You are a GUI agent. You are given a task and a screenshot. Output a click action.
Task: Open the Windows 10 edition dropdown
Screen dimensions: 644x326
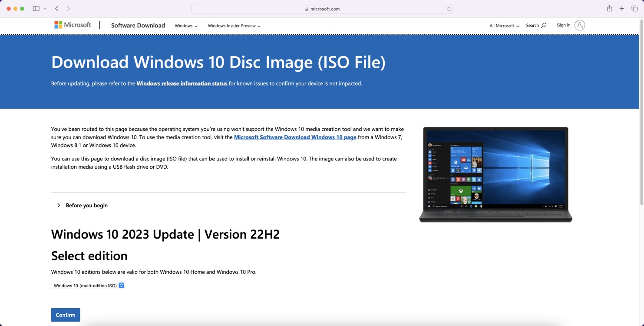(88, 286)
